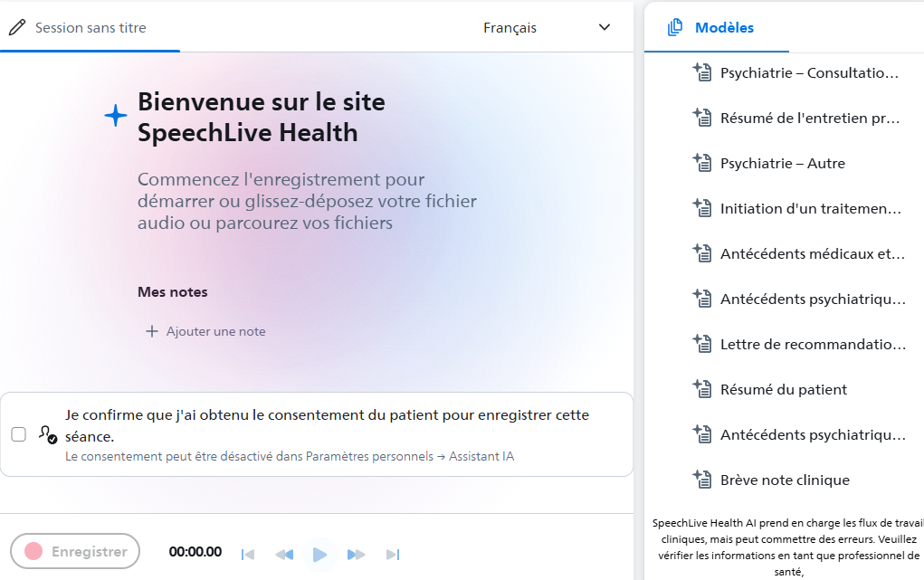Click the blue sparkle icon beside welcome heading
This screenshot has width=924, height=580.
[x=116, y=115]
